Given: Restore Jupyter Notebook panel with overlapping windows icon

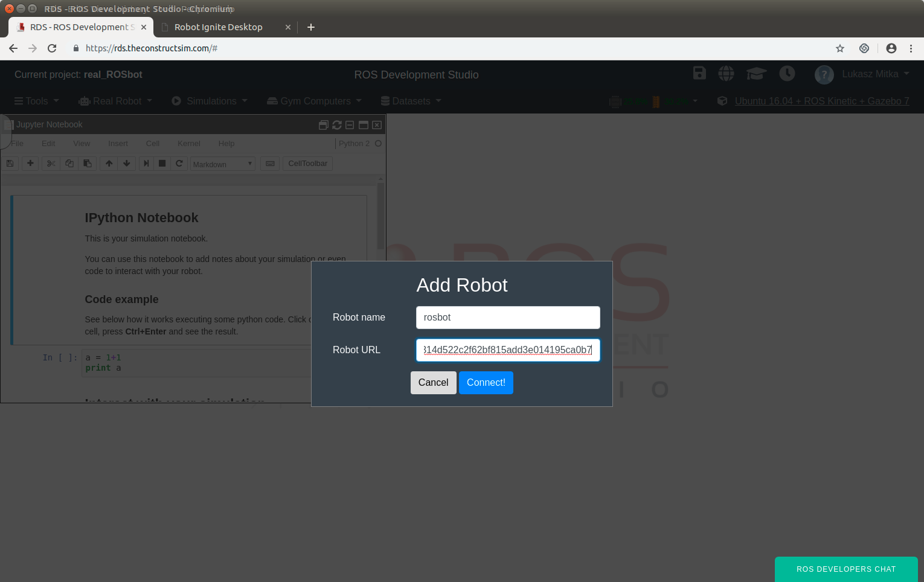Looking at the screenshot, I should click(x=323, y=125).
